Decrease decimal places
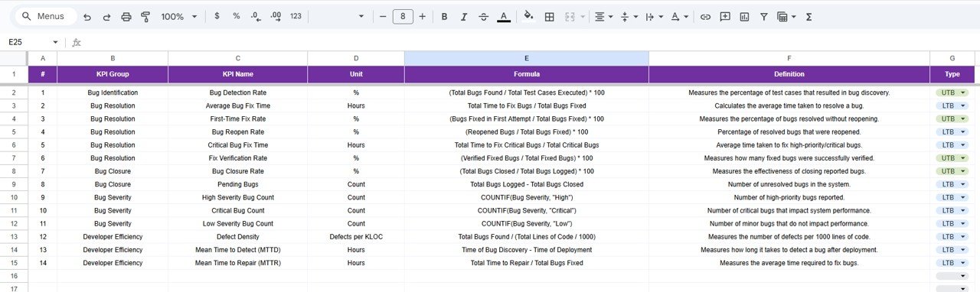The height and width of the screenshot is (292, 980). [x=256, y=16]
